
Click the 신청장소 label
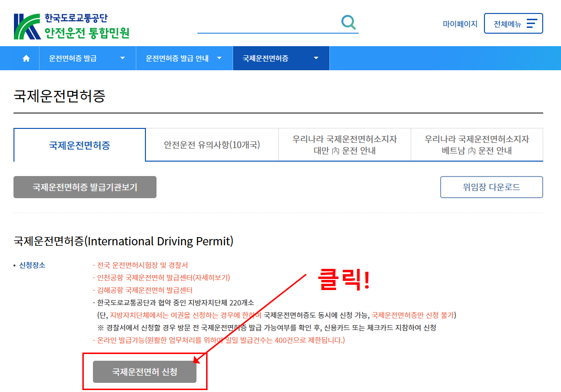[32, 265]
